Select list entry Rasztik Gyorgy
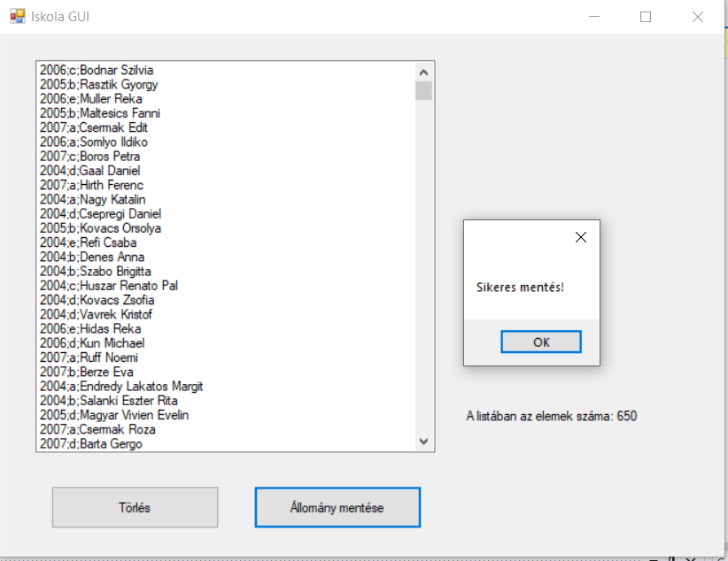The height and width of the screenshot is (561, 728). tap(99, 85)
